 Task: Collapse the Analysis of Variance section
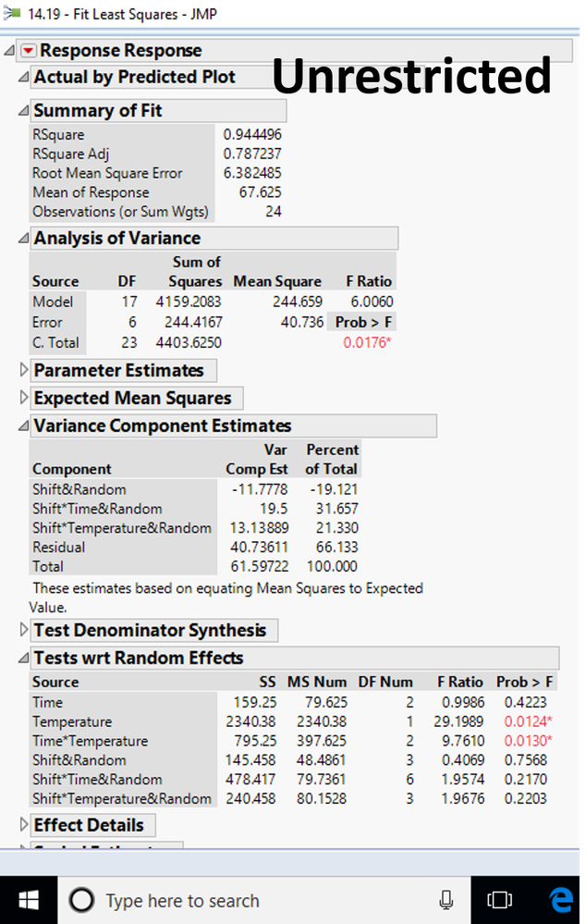[23, 238]
